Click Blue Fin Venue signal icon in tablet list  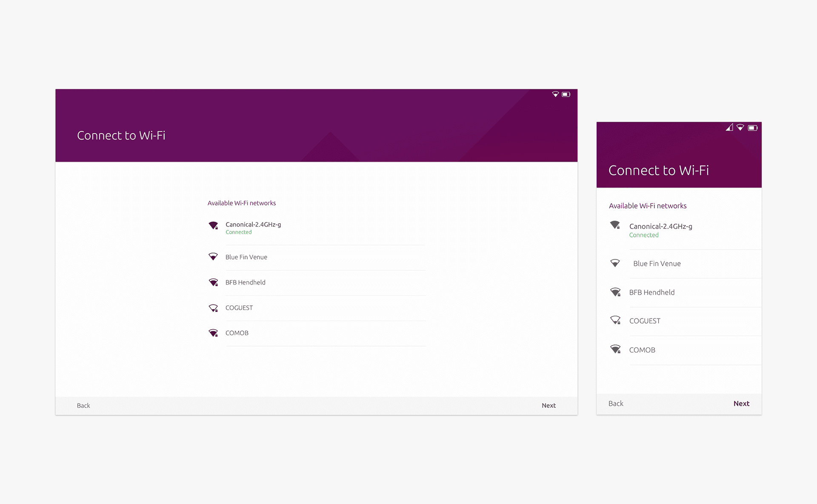(x=213, y=257)
